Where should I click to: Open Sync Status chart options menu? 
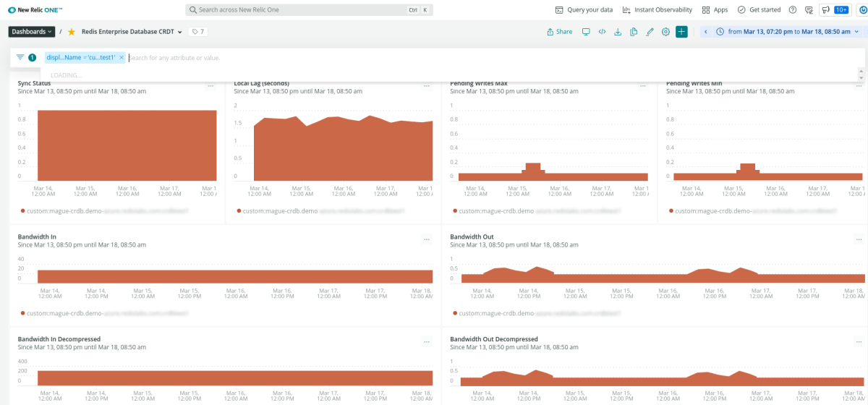tap(210, 85)
